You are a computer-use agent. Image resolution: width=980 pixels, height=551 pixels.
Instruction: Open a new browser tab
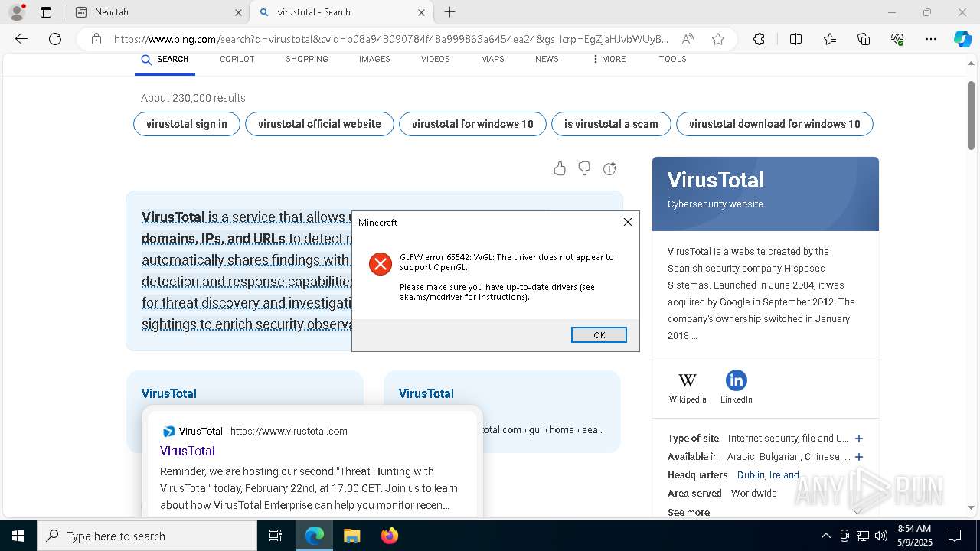coord(450,12)
